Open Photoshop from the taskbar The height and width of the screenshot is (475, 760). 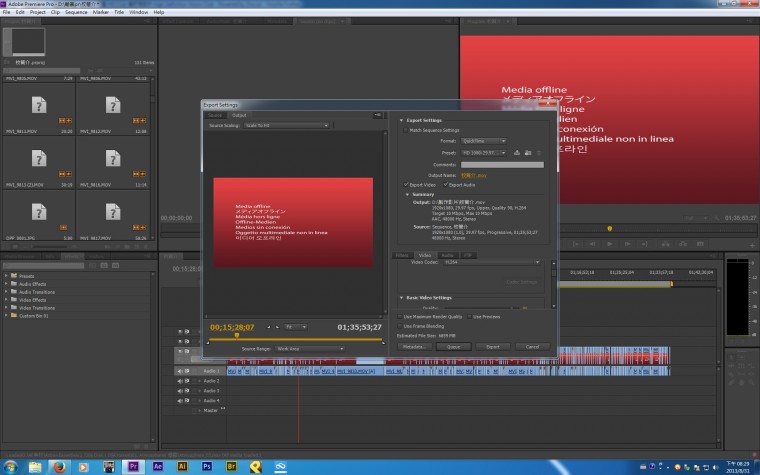[x=206, y=466]
